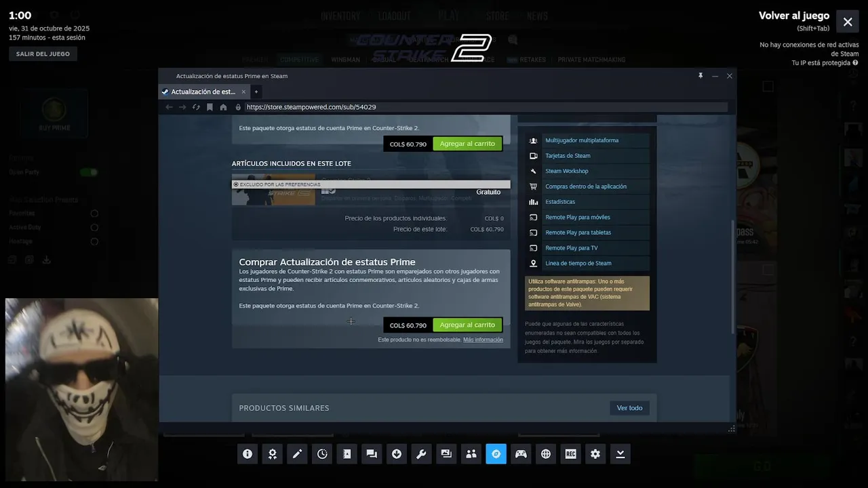Click the Excluido por las preferencias banner

[371, 184]
